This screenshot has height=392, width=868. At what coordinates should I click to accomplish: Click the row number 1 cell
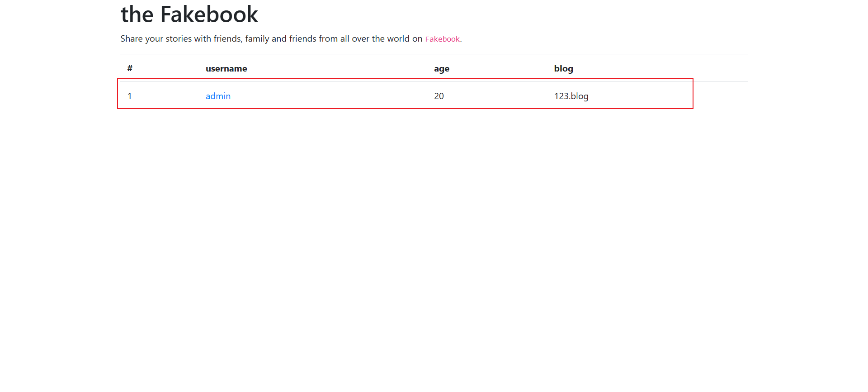pos(130,96)
